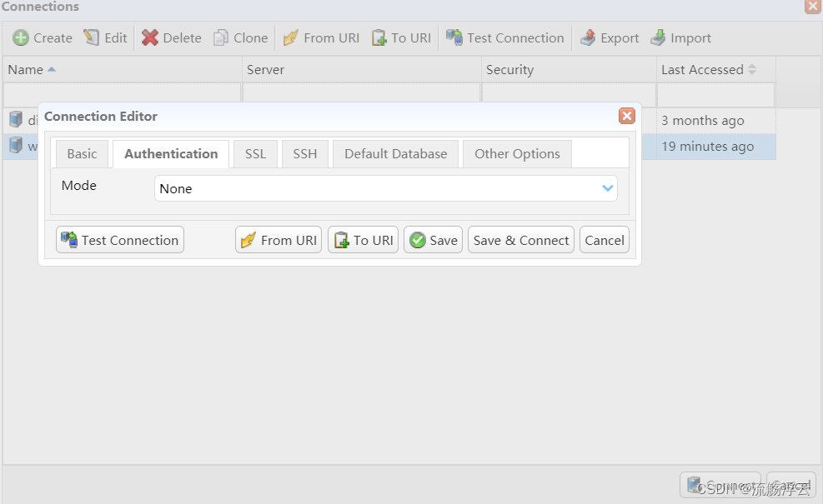823x504 pixels.
Task: Click the server icon of first connection row
Action: click(17, 120)
